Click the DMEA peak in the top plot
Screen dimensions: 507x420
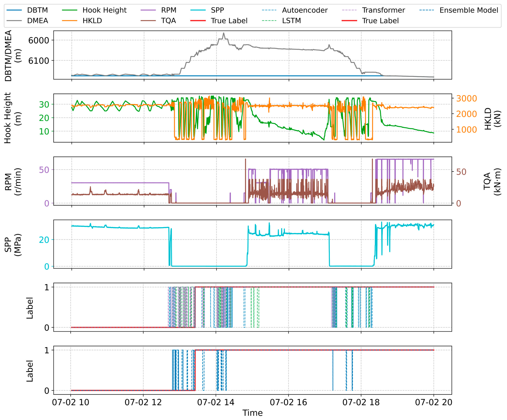(224, 33)
